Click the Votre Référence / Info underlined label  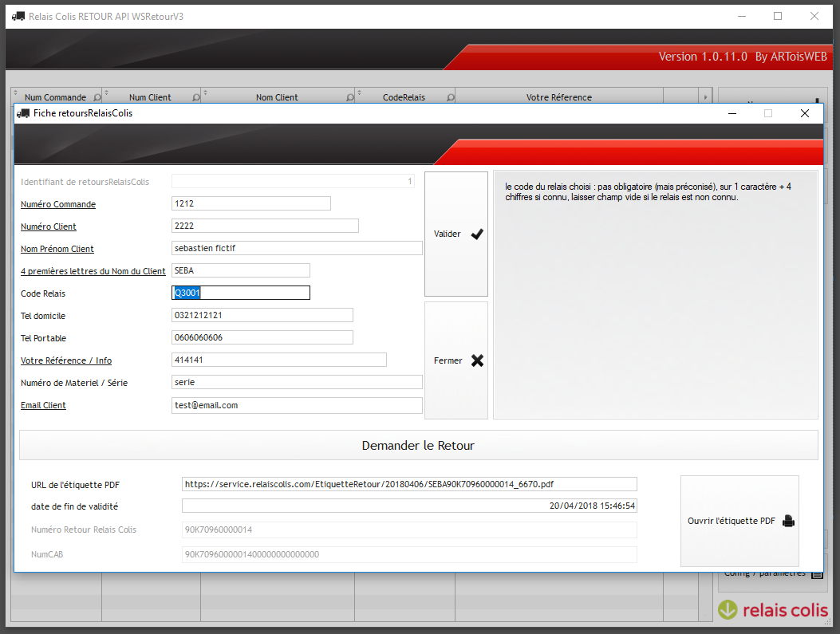tap(66, 360)
